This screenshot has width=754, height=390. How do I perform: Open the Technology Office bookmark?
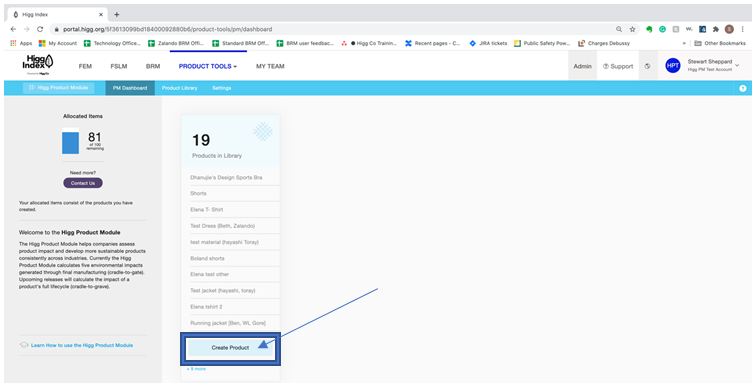tap(112, 43)
